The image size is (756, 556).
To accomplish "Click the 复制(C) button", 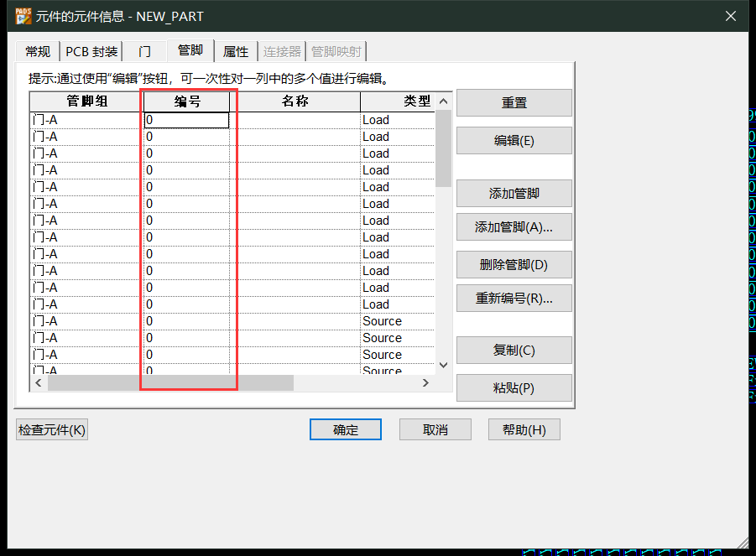I will point(514,351).
